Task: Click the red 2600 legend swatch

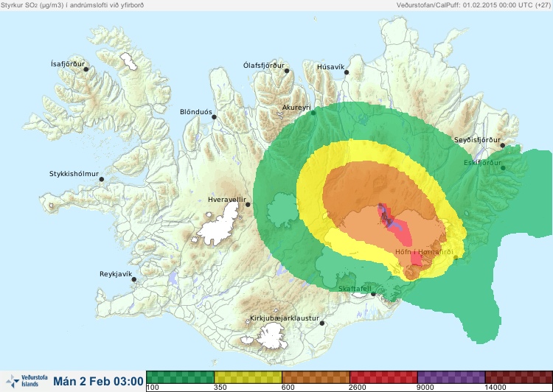Action: coord(383,377)
